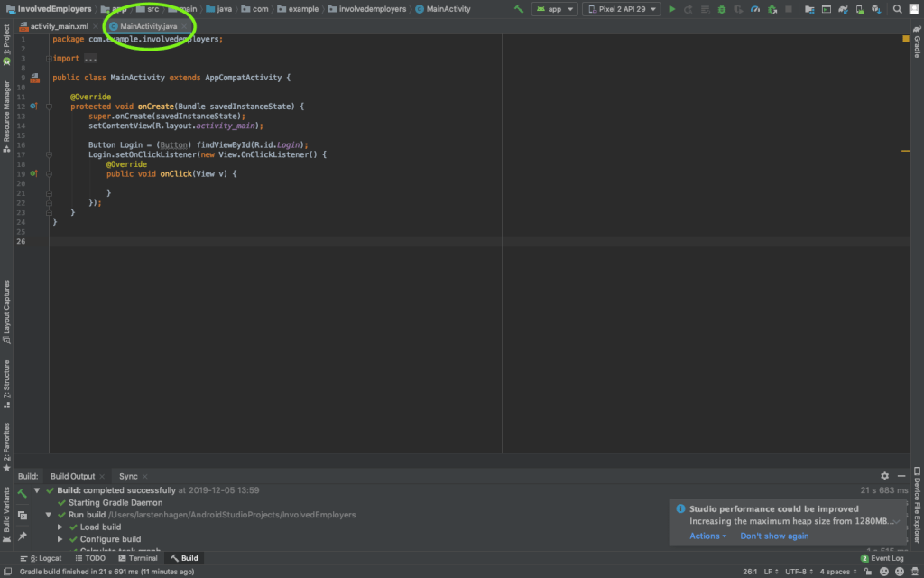Select the Sync tab in Build panel

click(x=128, y=476)
